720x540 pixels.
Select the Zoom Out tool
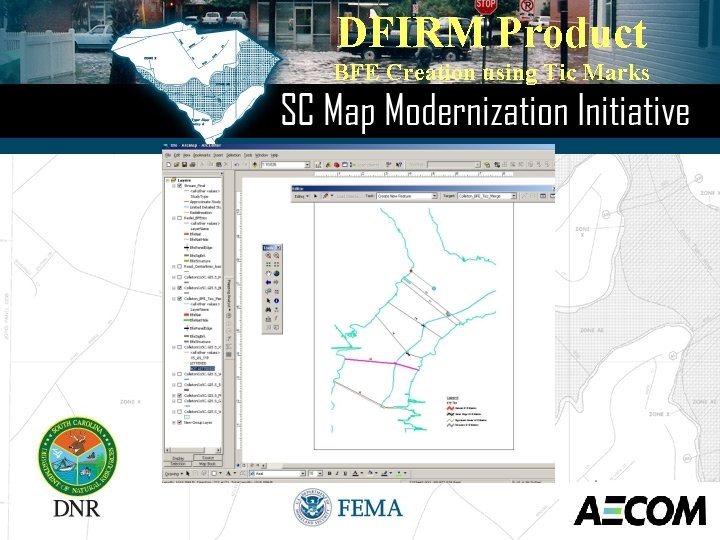(x=276, y=256)
